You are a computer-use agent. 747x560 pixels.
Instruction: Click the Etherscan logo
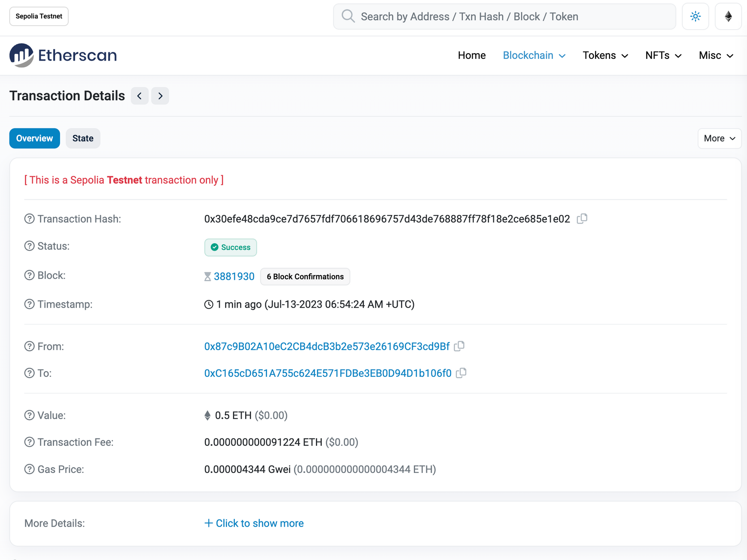pyautogui.click(x=63, y=55)
